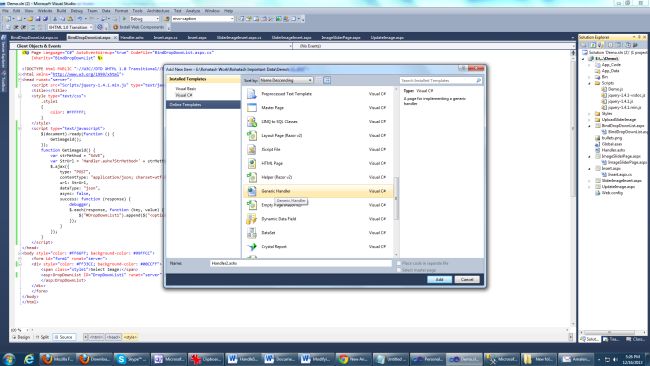Viewport: 650px width, 366px height.
Task: Click the template list vertical scrollbar thumb
Action: pos(396,198)
